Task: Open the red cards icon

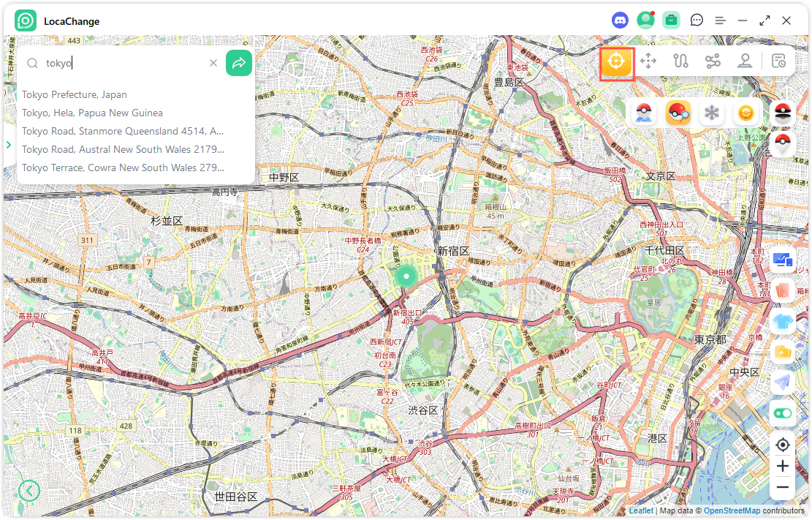Action: point(782,290)
